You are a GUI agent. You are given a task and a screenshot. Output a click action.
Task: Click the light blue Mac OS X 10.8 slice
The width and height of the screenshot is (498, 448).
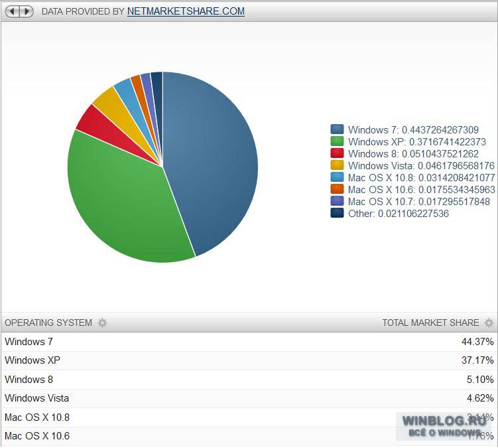pyautogui.click(x=131, y=98)
